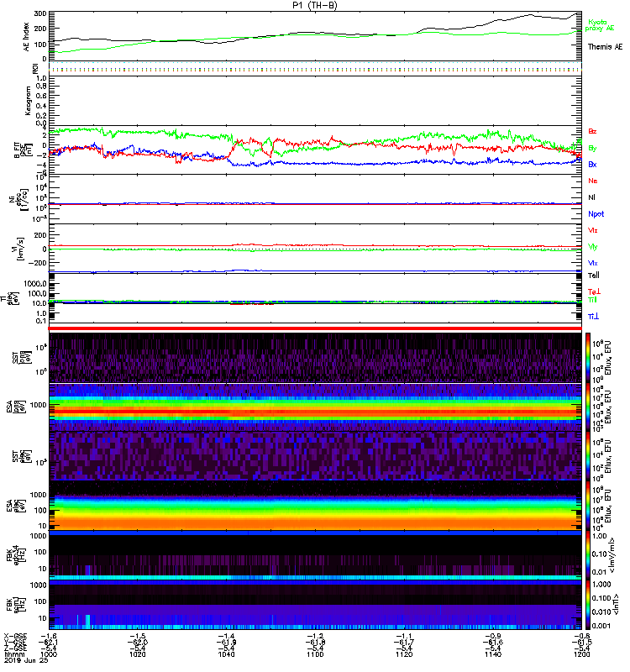Click the AE Index axis label
Viewport: 630px width, 672px height.
click(27, 36)
